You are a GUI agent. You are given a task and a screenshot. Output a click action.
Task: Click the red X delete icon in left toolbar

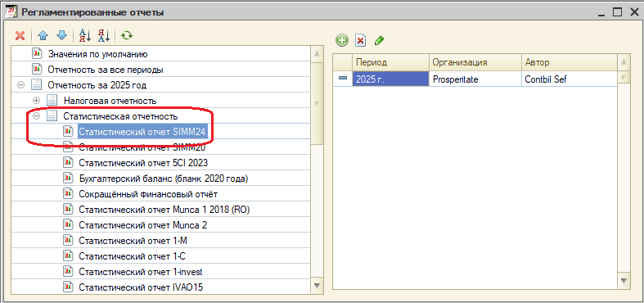(20, 36)
